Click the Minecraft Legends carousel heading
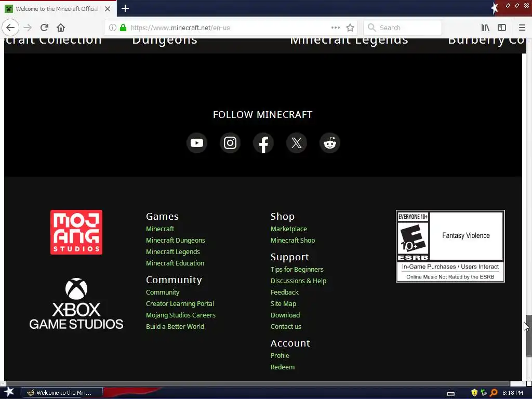Viewport: 532px width, 399px height. pyautogui.click(x=349, y=42)
